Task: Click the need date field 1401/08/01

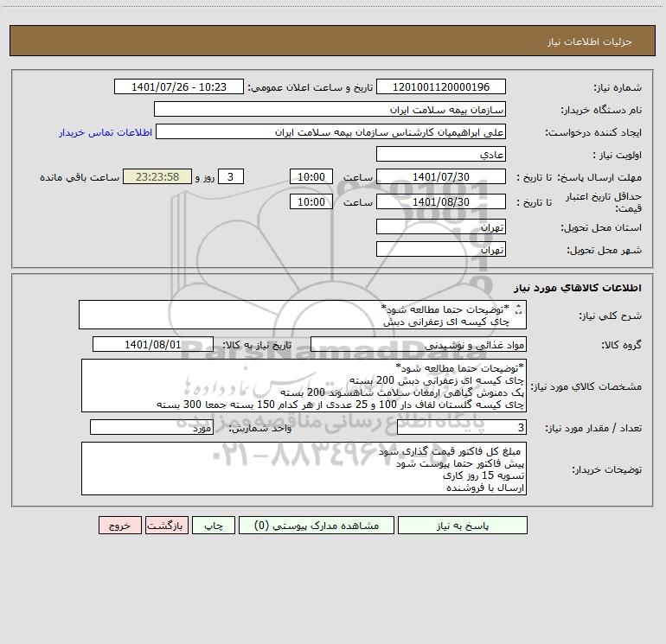Action: 153,344
